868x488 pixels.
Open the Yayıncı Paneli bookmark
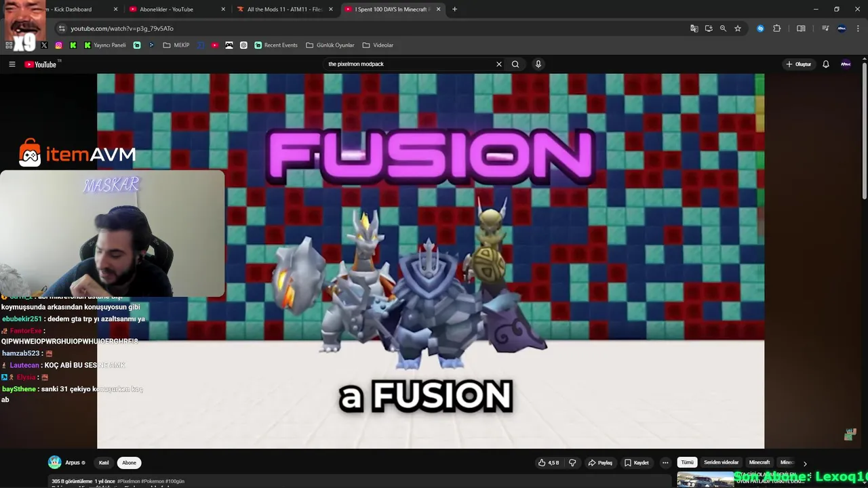[x=105, y=45]
